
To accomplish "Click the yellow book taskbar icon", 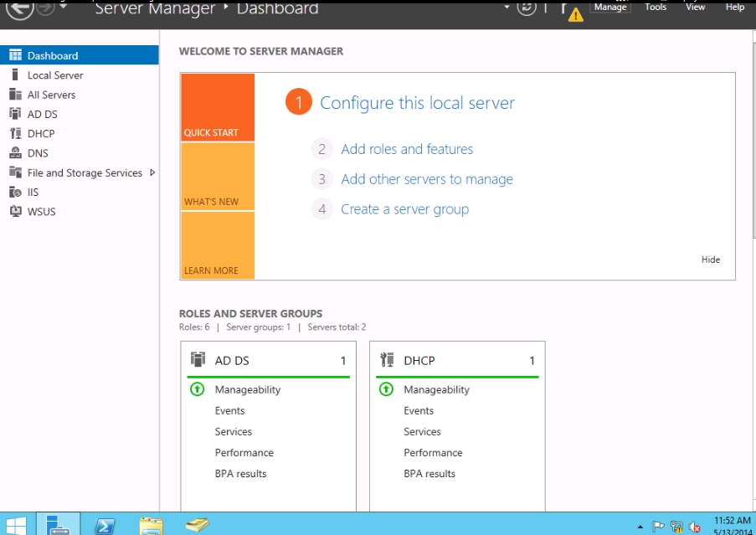I will 197,524.
